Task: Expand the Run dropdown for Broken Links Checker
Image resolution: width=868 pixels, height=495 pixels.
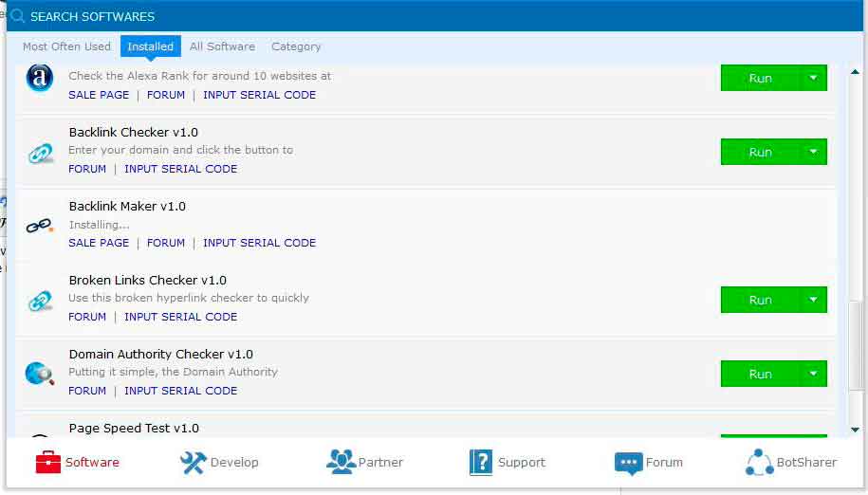Action: 813,300
